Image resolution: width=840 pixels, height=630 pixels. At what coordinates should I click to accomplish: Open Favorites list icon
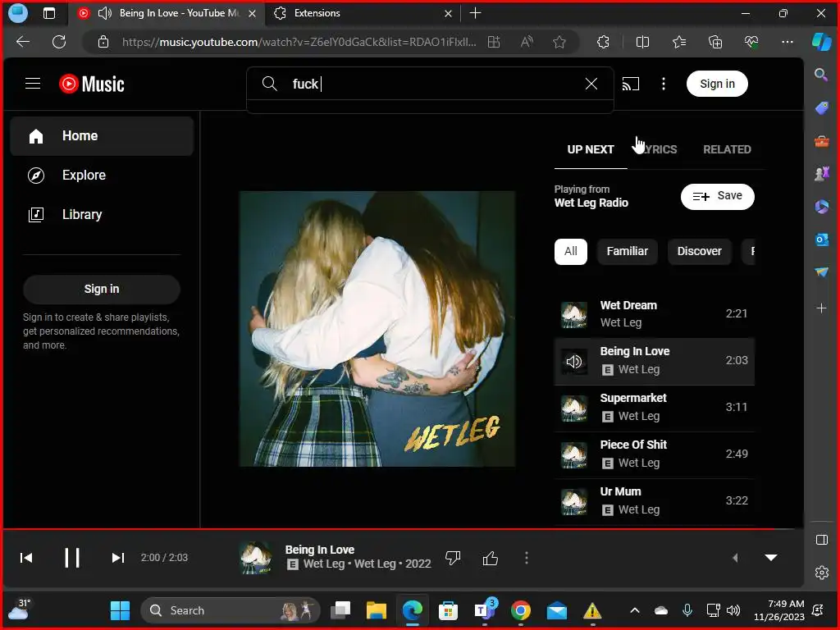tap(679, 42)
